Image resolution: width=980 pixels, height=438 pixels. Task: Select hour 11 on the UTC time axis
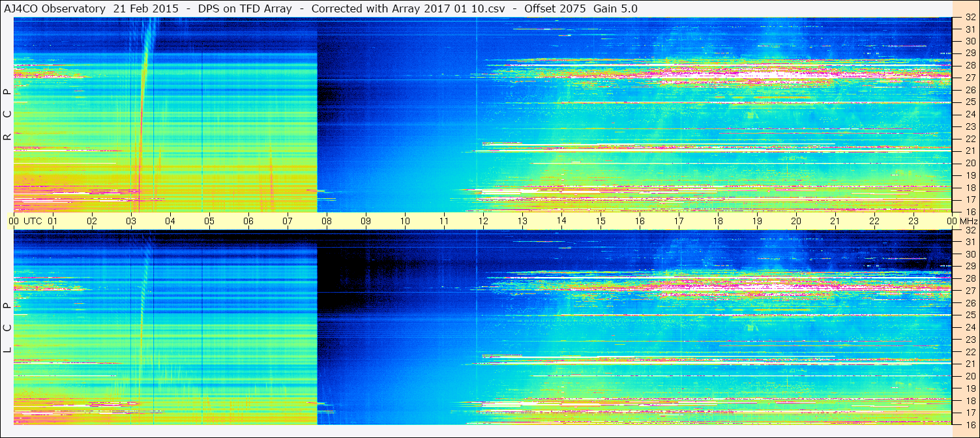(x=444, y=221)
